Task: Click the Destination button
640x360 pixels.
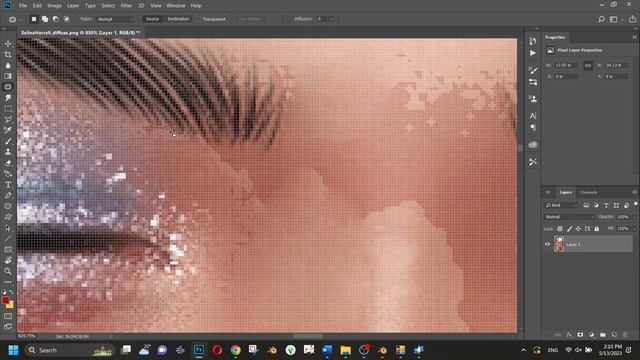Action: [178, 19]
